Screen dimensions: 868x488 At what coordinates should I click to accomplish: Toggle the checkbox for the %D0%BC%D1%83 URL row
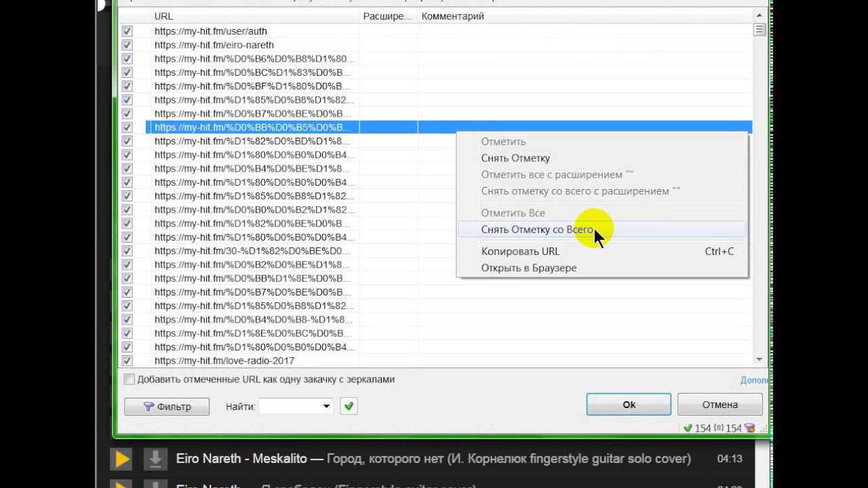[x=127, y=73]
